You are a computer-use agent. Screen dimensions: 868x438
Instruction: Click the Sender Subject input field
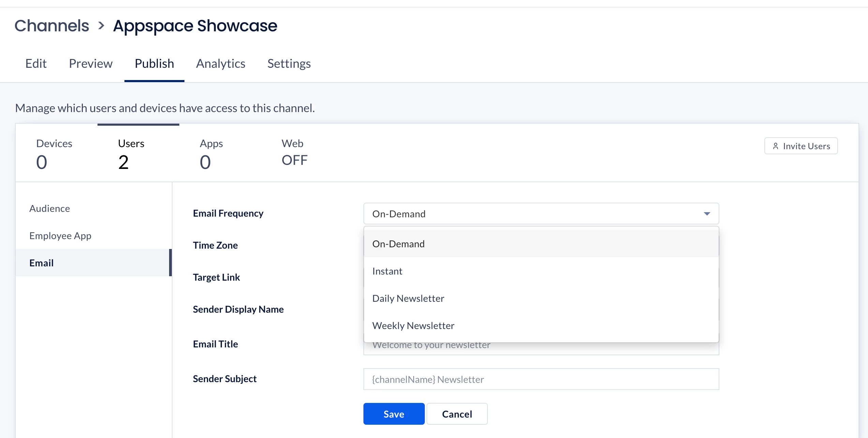point(541,379)
